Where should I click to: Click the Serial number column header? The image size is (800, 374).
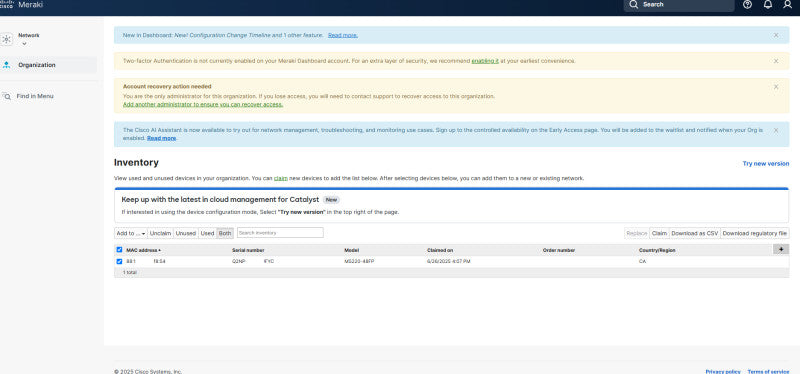(x=248, y=251)
